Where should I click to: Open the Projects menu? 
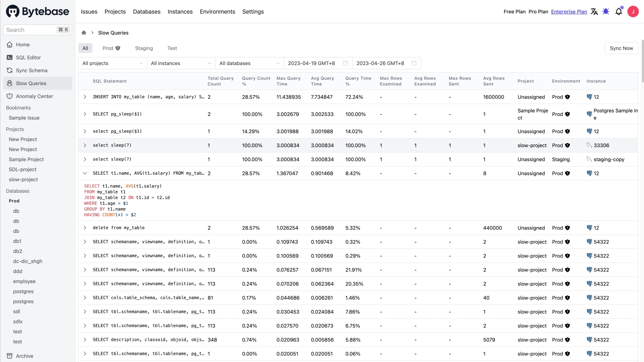(115, 12)
